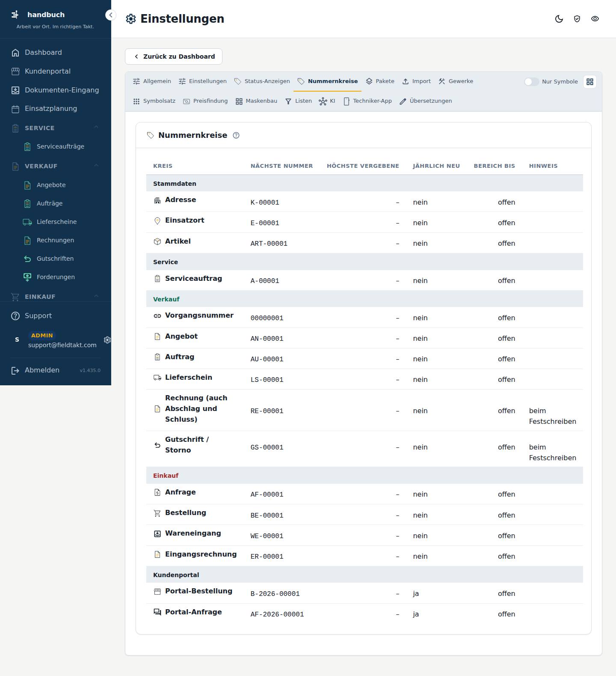616x676 pixels.
Task: Click the Vorgangsnummer row label
Action: [199, 316]
